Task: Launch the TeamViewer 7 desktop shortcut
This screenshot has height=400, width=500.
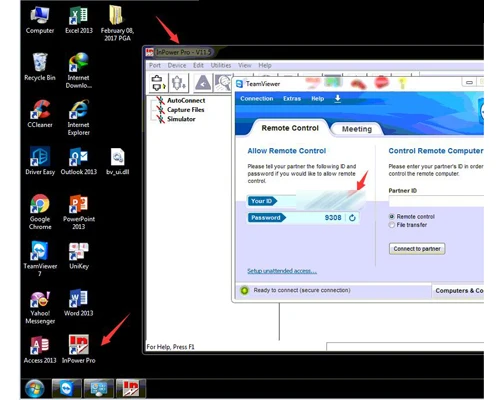Action: point(40,259)
